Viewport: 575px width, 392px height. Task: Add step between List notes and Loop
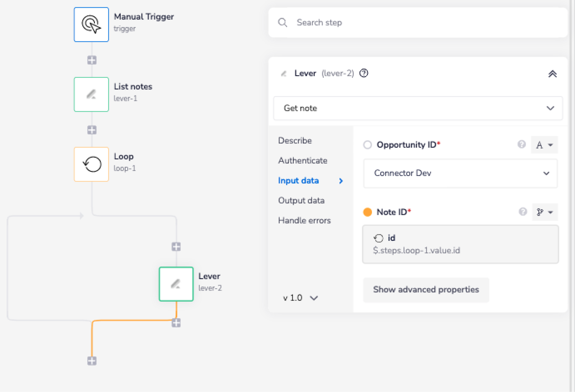click(92, 130)
